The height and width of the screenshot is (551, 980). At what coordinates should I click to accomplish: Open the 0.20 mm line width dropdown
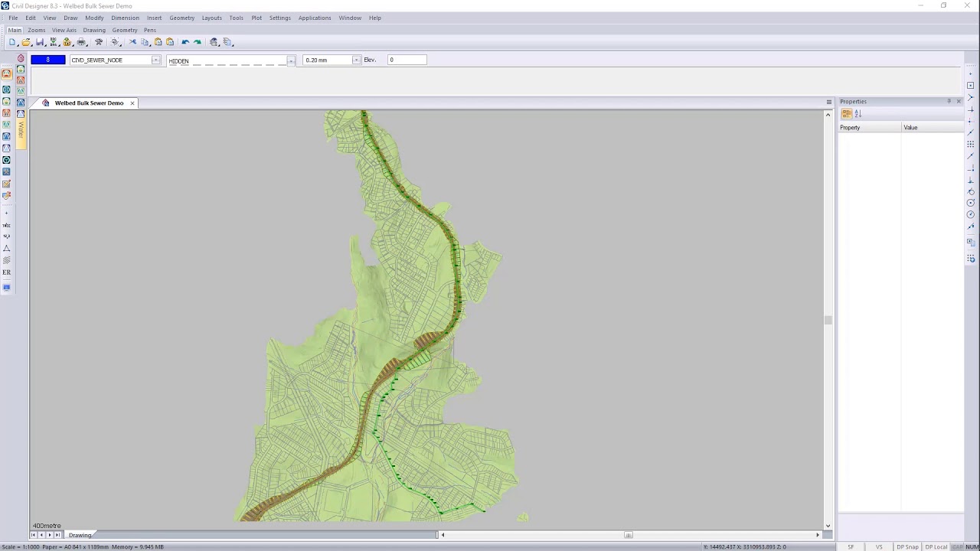click(x=356, y=60)
